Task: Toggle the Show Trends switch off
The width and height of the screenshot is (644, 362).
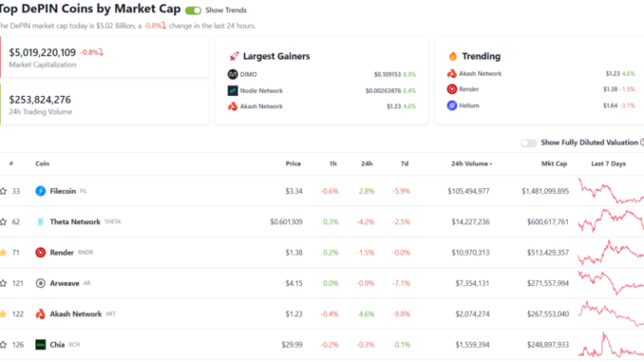Action: (x=193, y=10)
